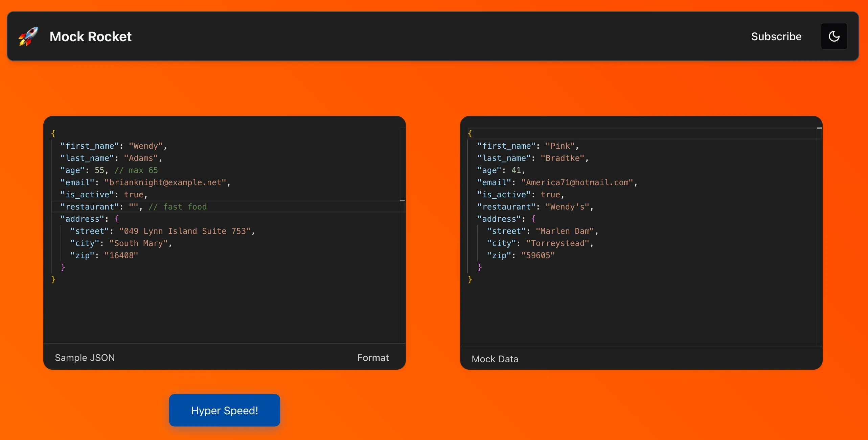Click the Mock Data editor scrollbar

819,237
